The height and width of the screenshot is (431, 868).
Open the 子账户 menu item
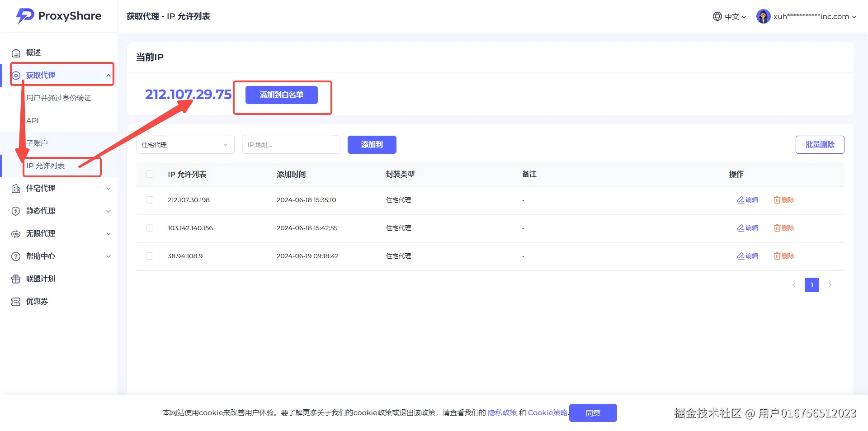coord(37,142)
